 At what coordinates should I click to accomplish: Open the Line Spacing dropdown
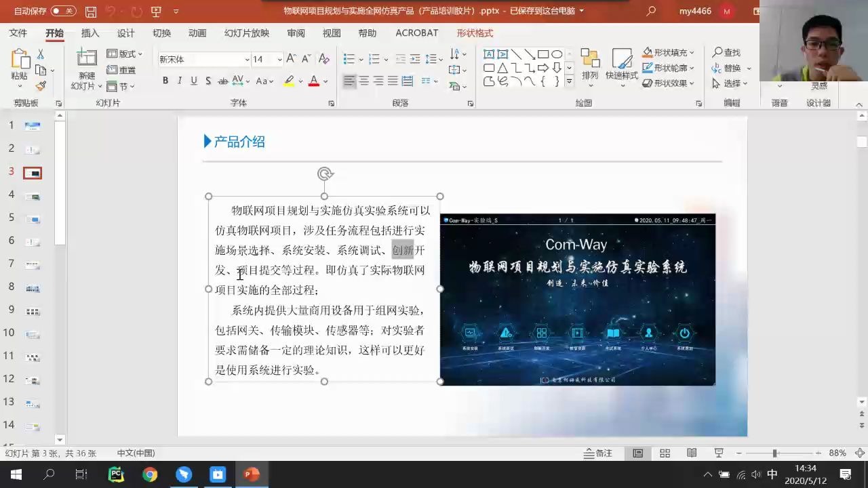(x=433, y=59)
